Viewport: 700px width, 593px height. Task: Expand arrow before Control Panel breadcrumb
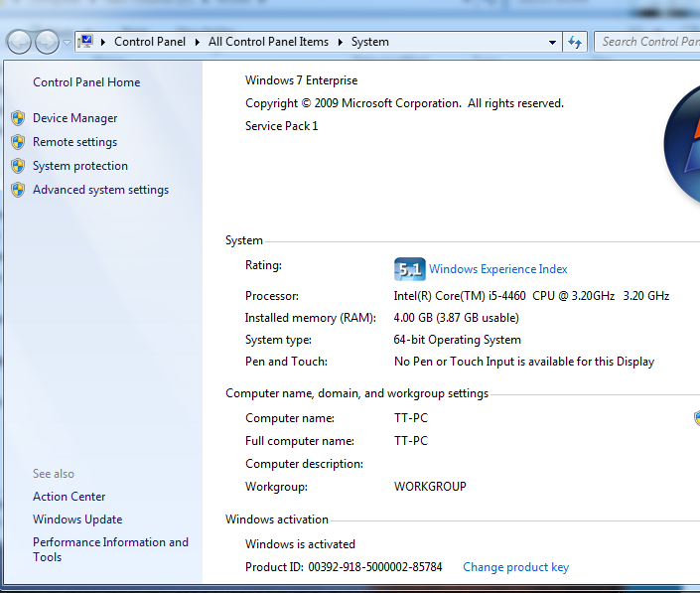point(103,42)
